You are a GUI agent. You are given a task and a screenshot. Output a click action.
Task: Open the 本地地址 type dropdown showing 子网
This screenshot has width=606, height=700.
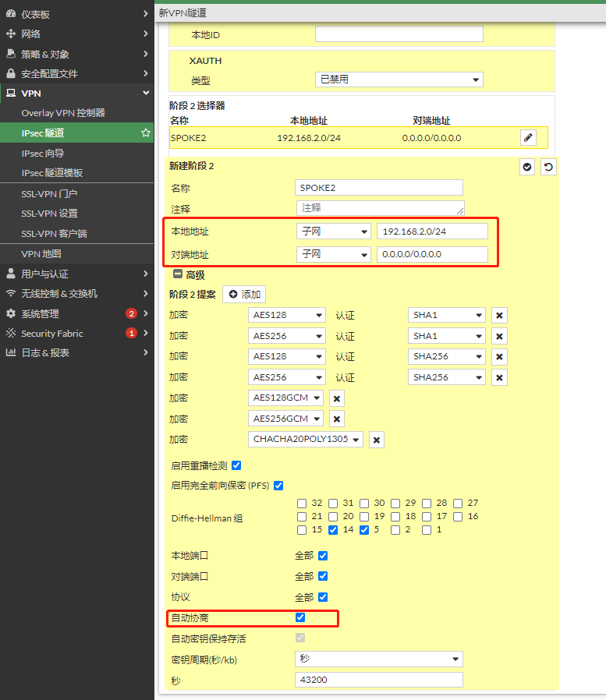[333, 232]
